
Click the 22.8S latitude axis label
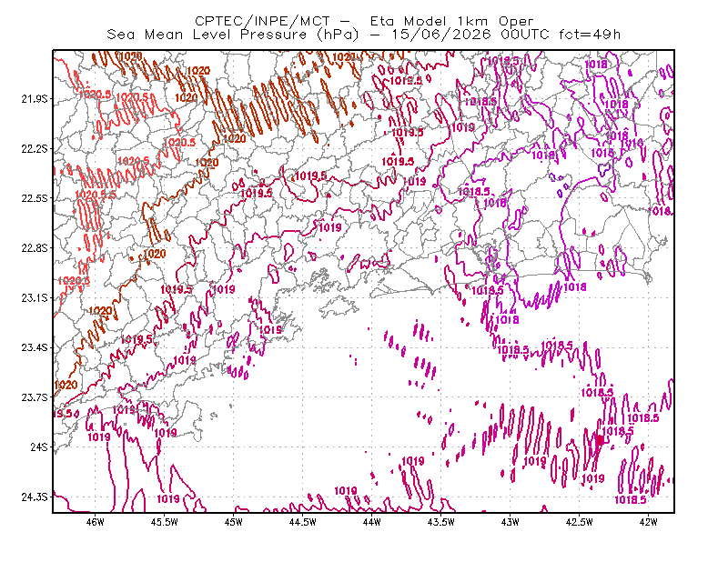[35, 248]
